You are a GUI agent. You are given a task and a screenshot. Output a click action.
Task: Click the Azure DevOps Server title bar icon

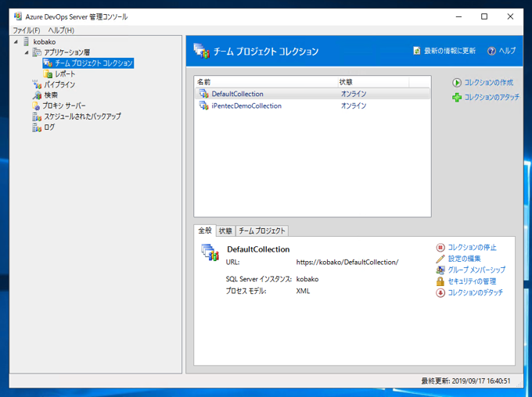coord(18,16)
